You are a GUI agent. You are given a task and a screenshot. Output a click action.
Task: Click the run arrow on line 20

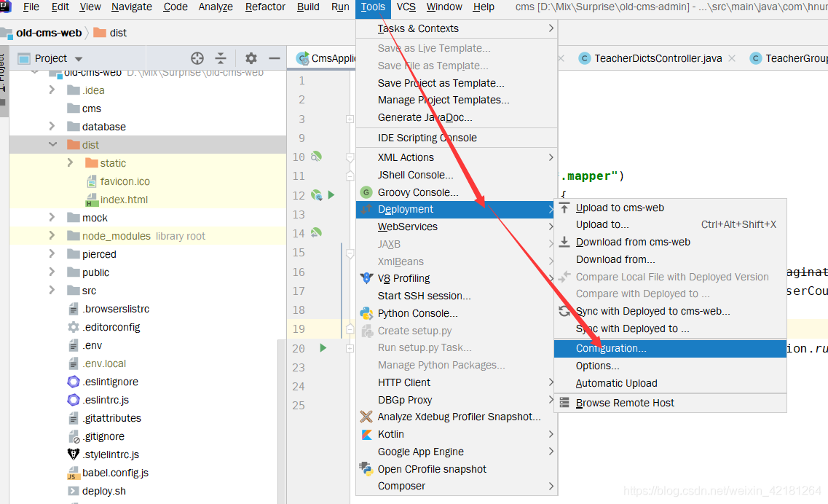click(x=323, y=347)
